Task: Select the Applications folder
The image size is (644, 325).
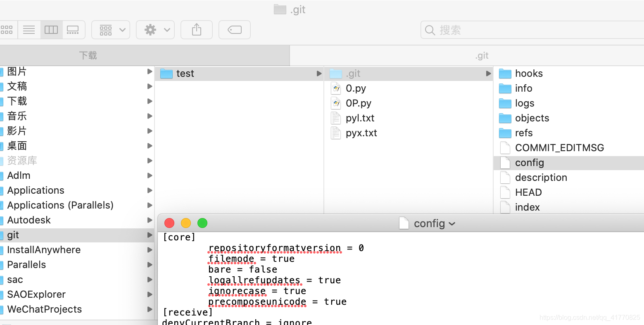Action: tap(77, 190)
